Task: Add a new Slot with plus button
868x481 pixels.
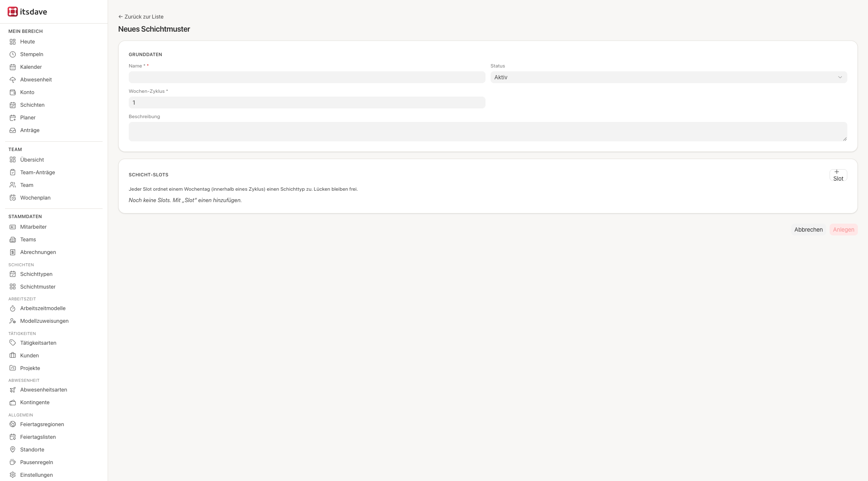Action: [838, 175]
